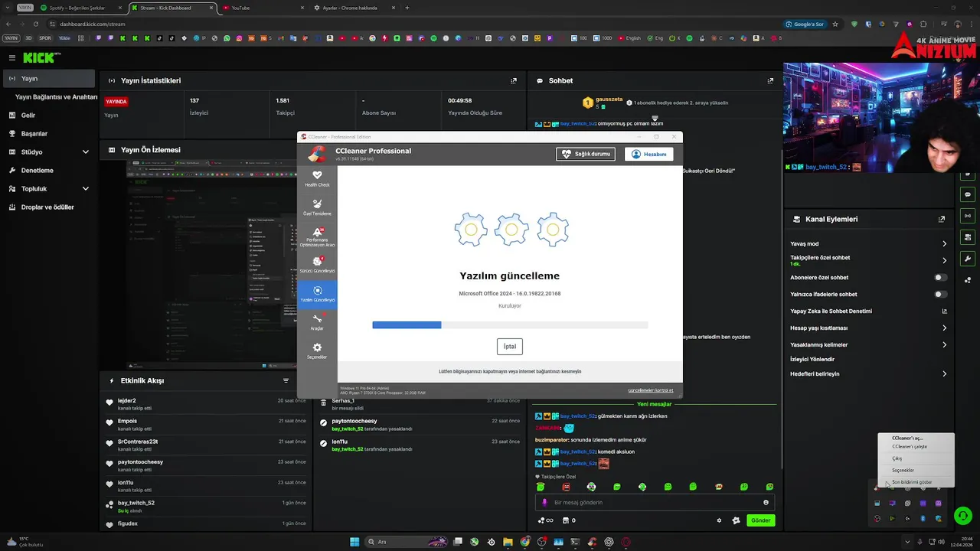Select CCleaner'ı aç tray menu item
Viewport: 980px width, 551px height.
tap(916, 439)
